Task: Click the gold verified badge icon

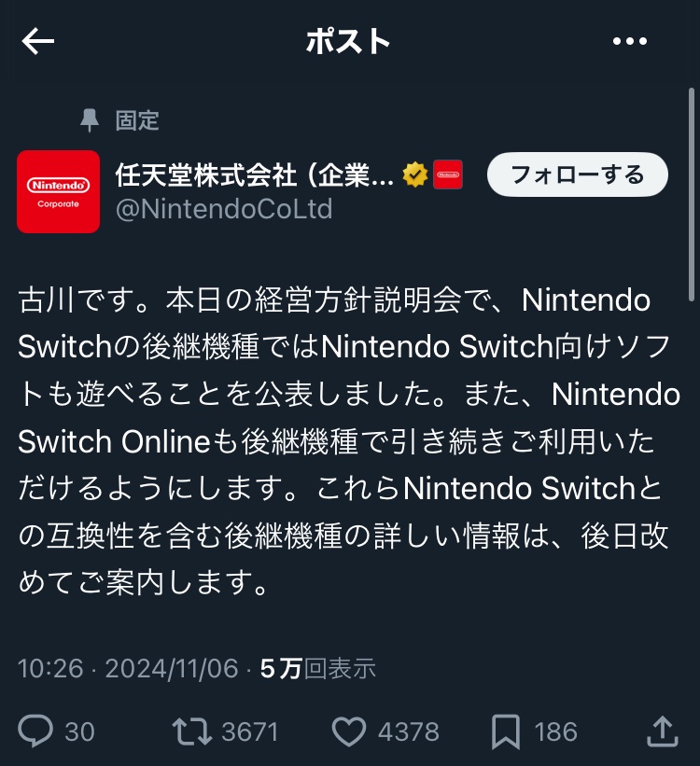Action: tap(415, 174)
